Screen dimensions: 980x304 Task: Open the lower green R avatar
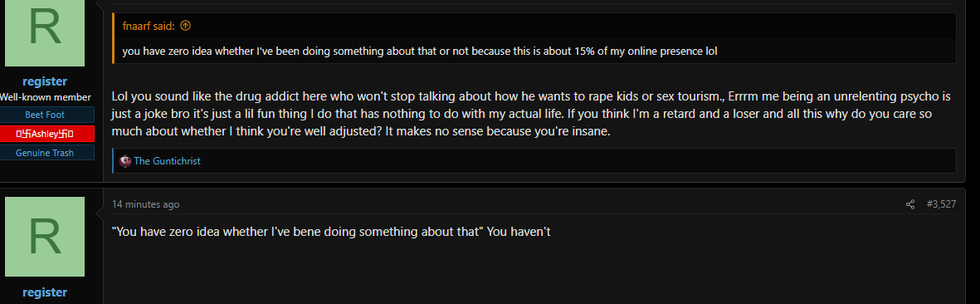coord(45,237)
